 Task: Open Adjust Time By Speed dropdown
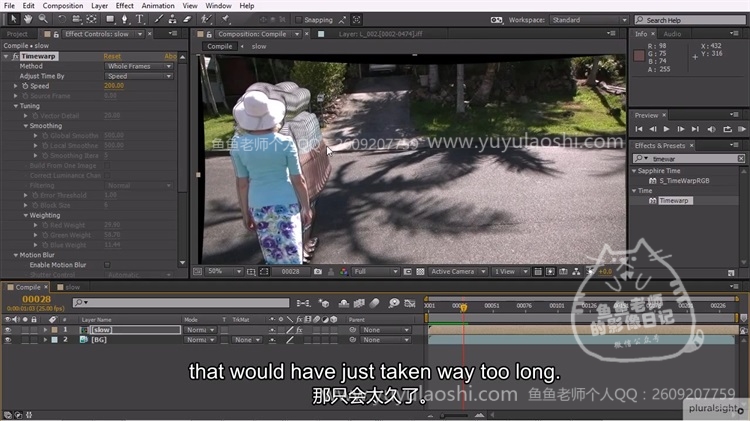click(138, 77)
